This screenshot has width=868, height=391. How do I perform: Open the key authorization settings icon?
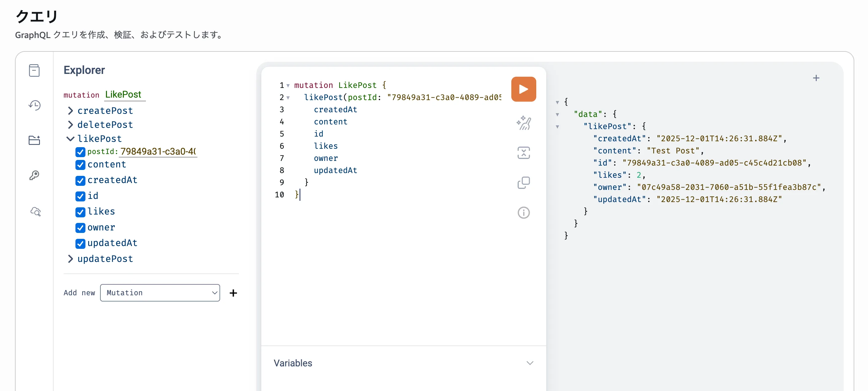34,175
